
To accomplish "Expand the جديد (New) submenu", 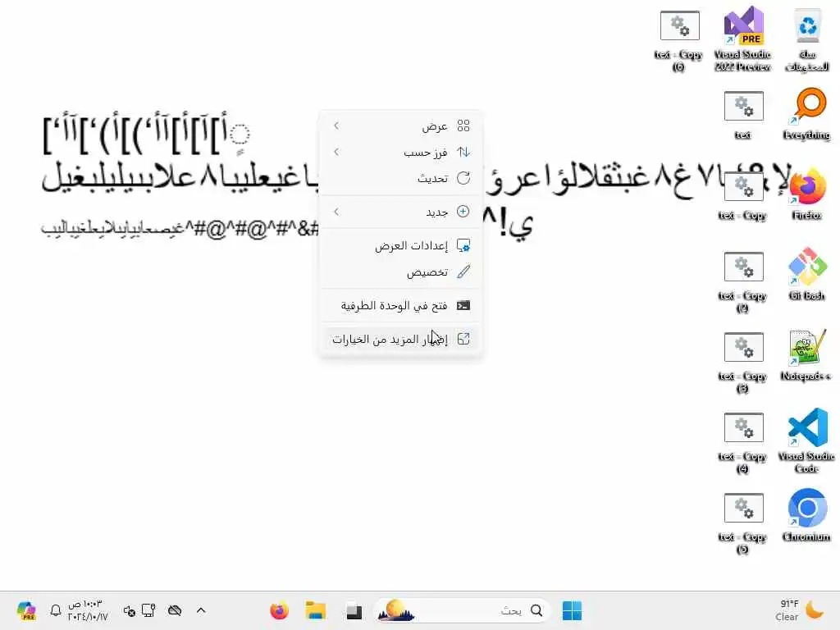I will (x=400, y=212).
